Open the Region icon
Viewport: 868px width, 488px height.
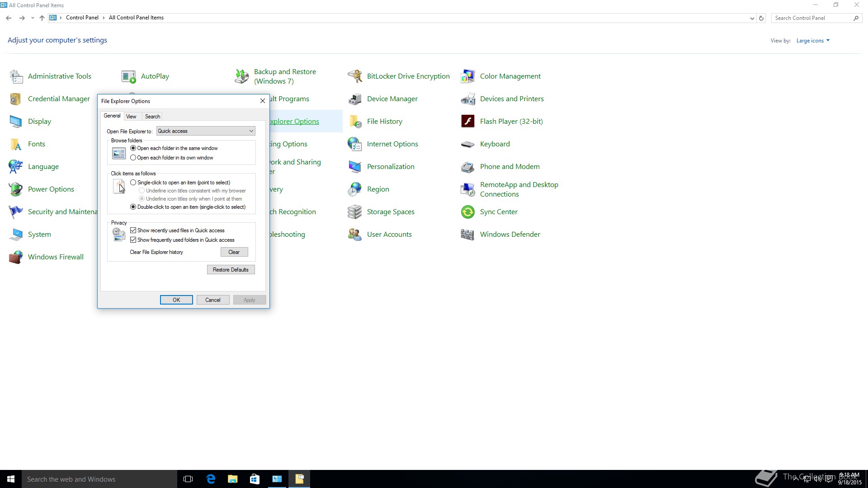coord(355,189)
